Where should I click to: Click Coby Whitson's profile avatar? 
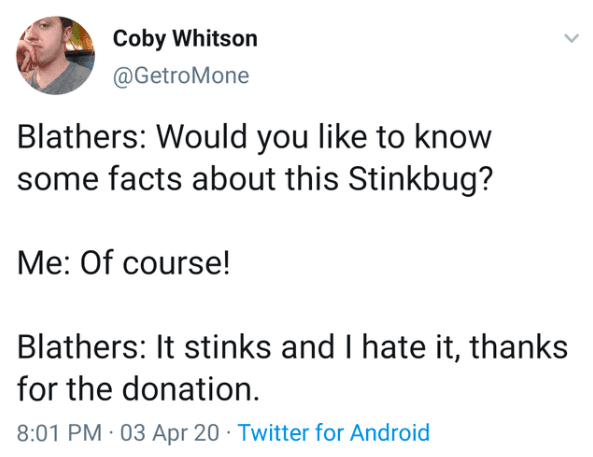[x=56, y=55]
